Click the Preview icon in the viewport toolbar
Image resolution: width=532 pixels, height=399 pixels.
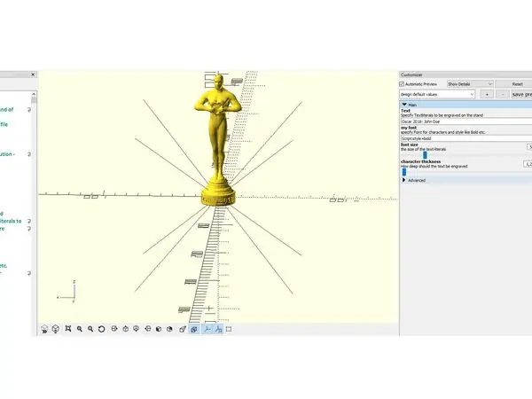[44, 329]
